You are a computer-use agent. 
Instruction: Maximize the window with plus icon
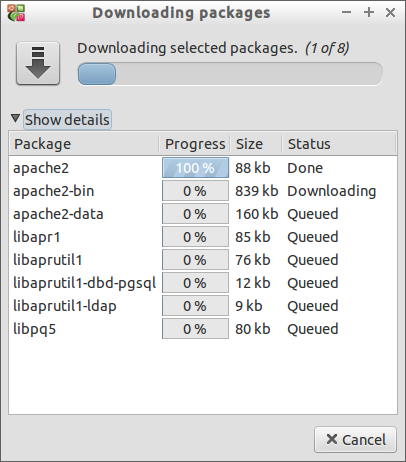[x=369, y=13]
